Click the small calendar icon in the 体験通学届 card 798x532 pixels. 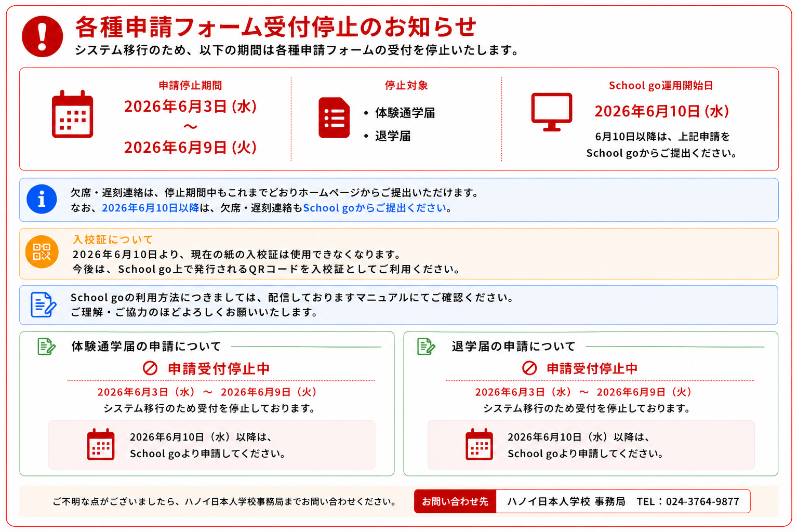pos(101,444)
